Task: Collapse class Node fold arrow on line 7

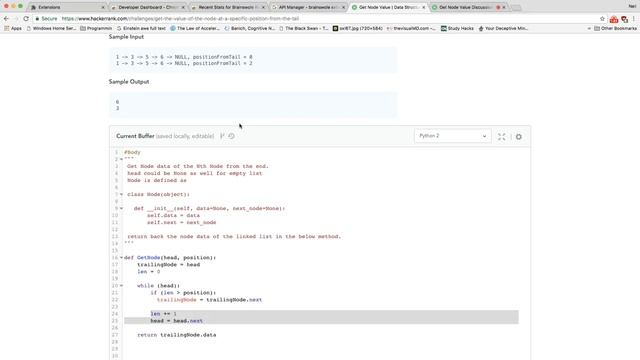Action: pos(121,195)
